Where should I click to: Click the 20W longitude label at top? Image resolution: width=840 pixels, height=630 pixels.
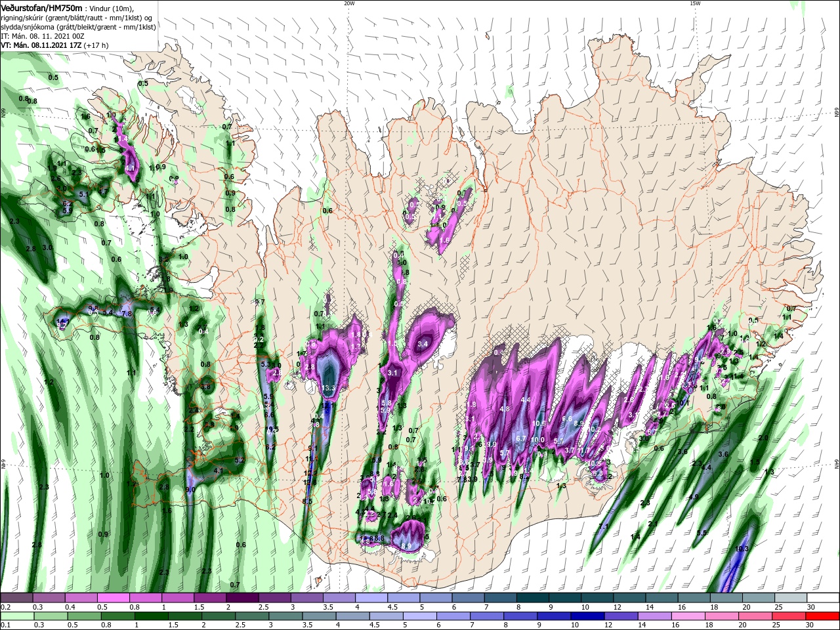[x=349, y=3]
